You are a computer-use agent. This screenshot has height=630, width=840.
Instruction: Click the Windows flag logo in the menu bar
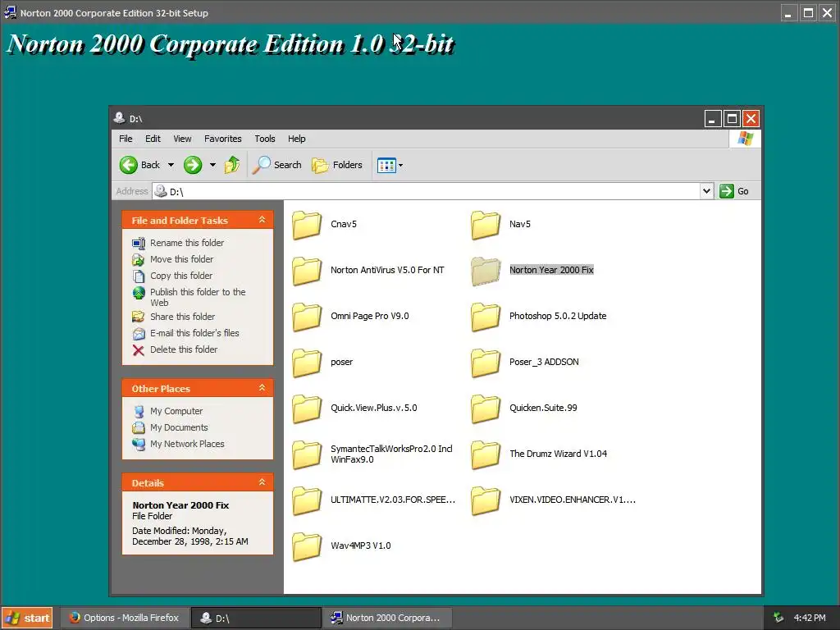[x=745, y=139]
